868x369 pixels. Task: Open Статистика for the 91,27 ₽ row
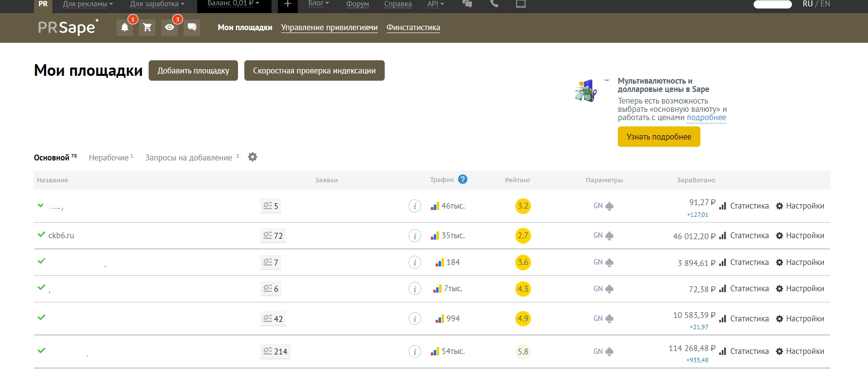pos(744,206)
